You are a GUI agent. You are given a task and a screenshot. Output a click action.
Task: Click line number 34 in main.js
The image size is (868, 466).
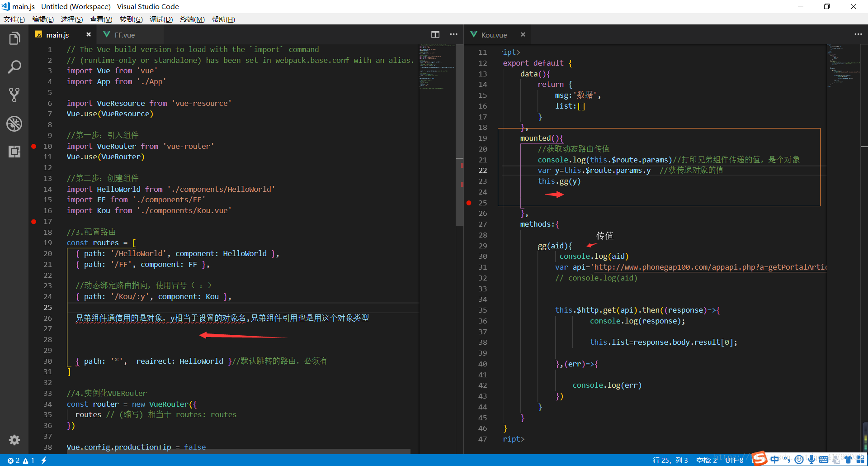tap(47, 404)
